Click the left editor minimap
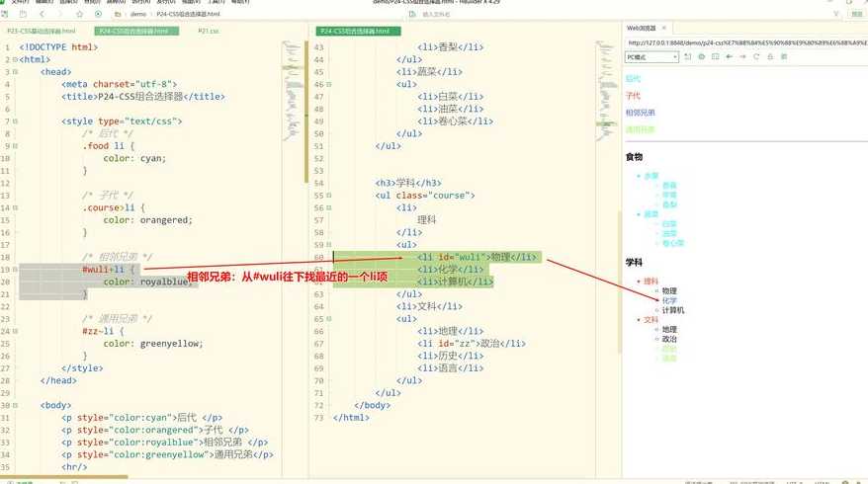868x484 pixels. pyautogui.click(x=294, y=91)
